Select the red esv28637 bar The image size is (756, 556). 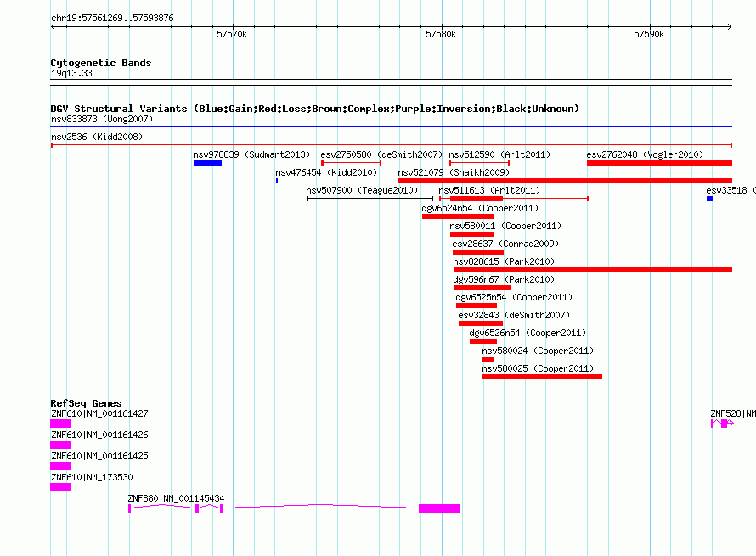478,252
